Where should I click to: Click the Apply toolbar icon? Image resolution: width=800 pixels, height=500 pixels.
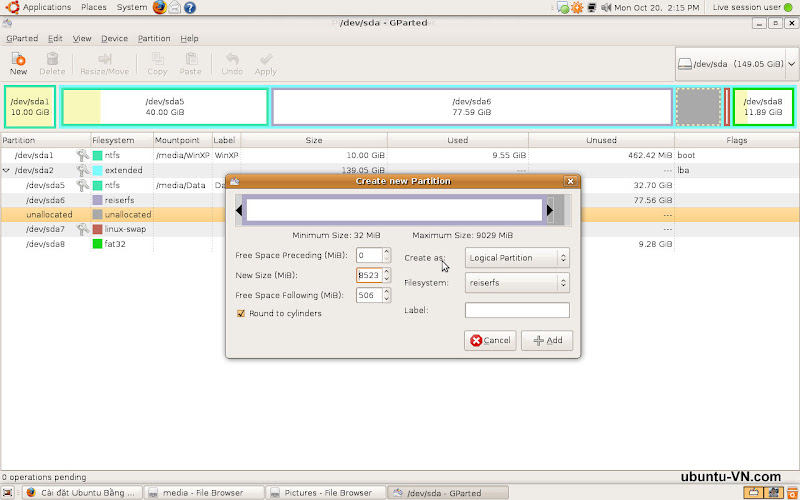coord(265,59)
